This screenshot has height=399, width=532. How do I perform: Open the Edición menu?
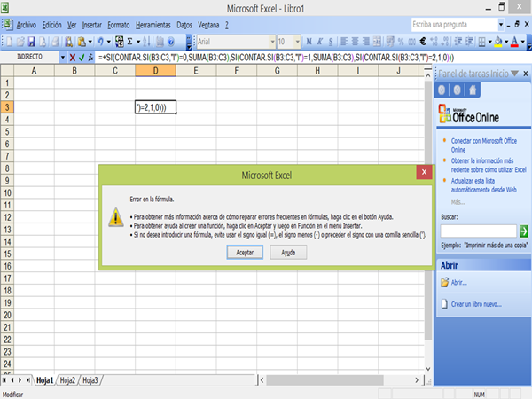pyautogui.click(x=52, y=25)
